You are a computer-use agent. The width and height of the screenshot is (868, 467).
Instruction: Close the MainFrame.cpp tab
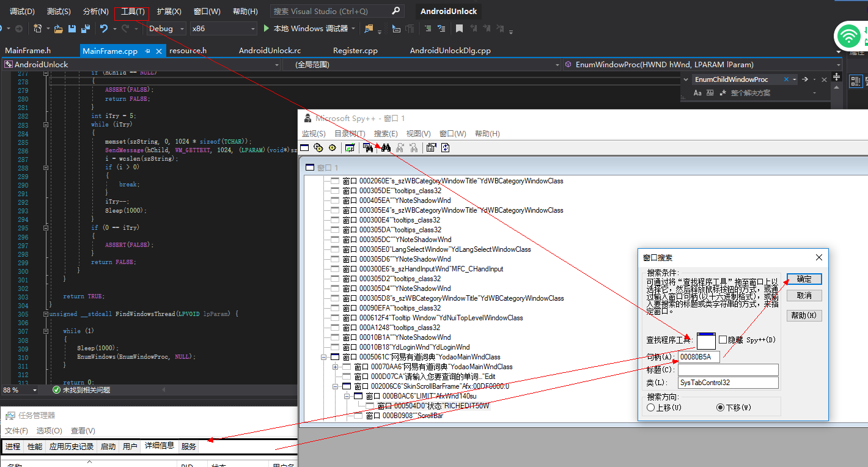tap(159, 51)
